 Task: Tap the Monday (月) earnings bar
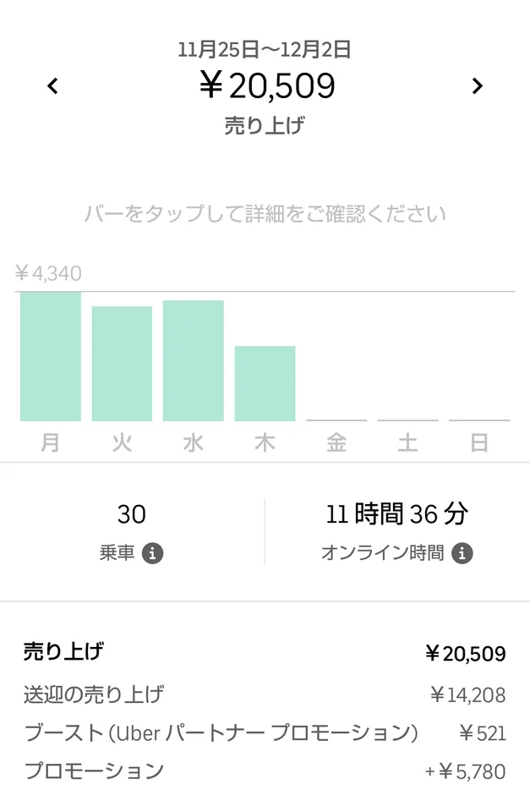tap(51, 356)
